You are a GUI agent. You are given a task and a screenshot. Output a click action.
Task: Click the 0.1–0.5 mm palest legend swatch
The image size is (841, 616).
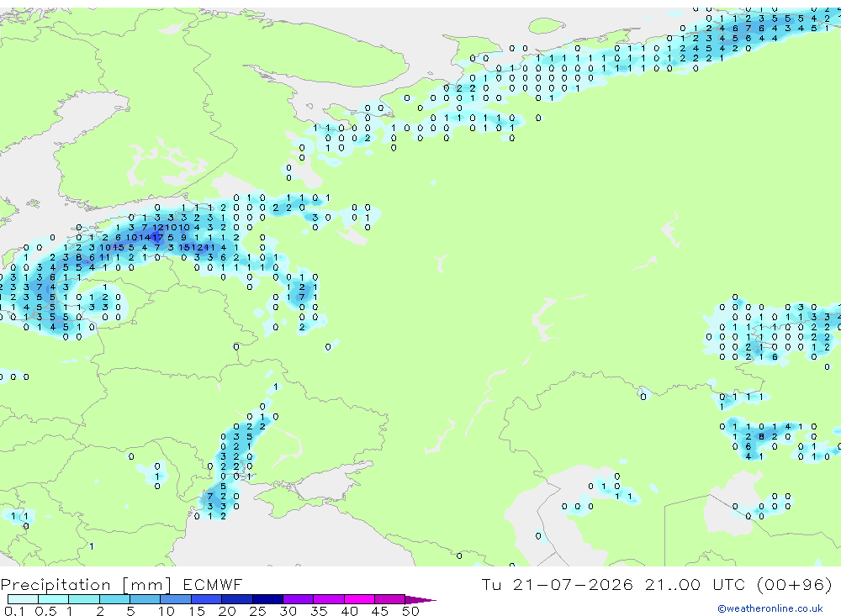pos(23,599)
